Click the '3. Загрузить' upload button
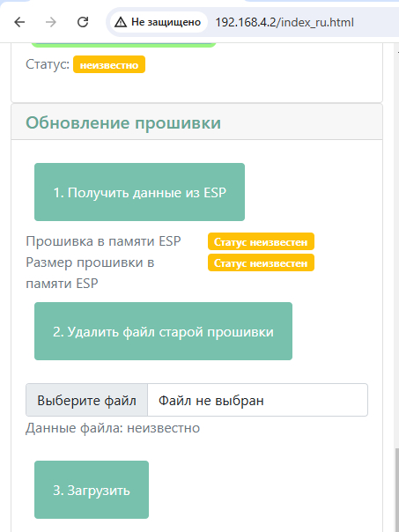 pyautogui.click(x=92, y=490)
